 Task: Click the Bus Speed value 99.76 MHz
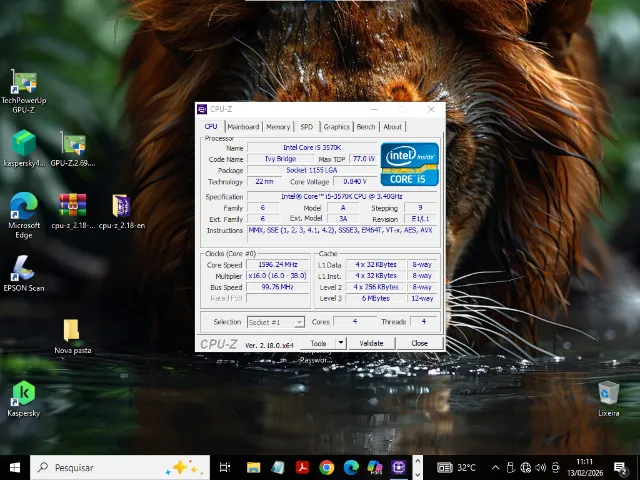[278, 287]
